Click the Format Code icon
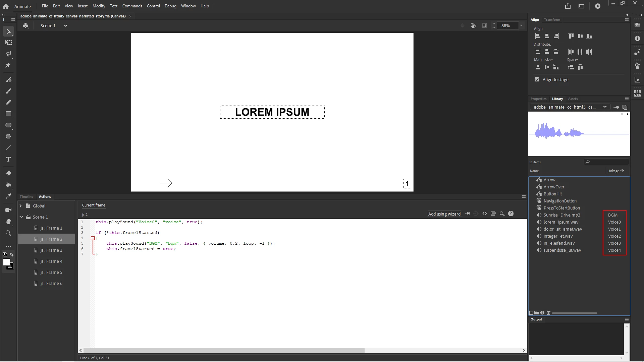The height and width of the screenshot is (362, 644). tap(493, 214)
